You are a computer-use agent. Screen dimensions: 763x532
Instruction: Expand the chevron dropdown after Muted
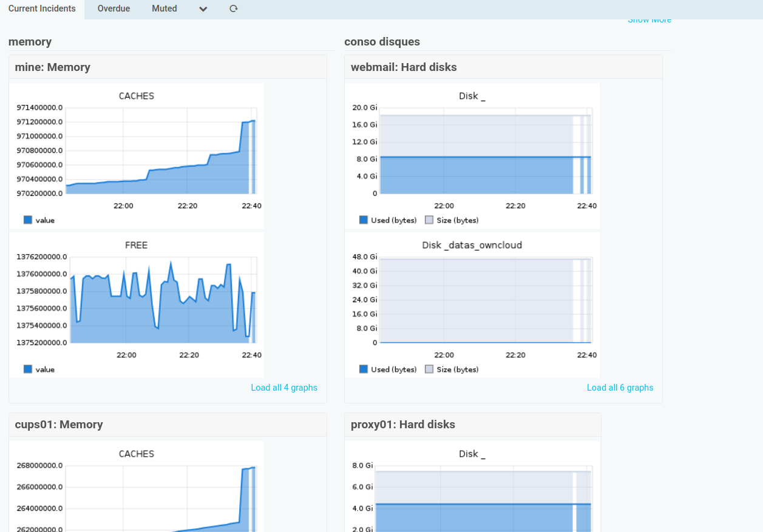tap(203, 9)
